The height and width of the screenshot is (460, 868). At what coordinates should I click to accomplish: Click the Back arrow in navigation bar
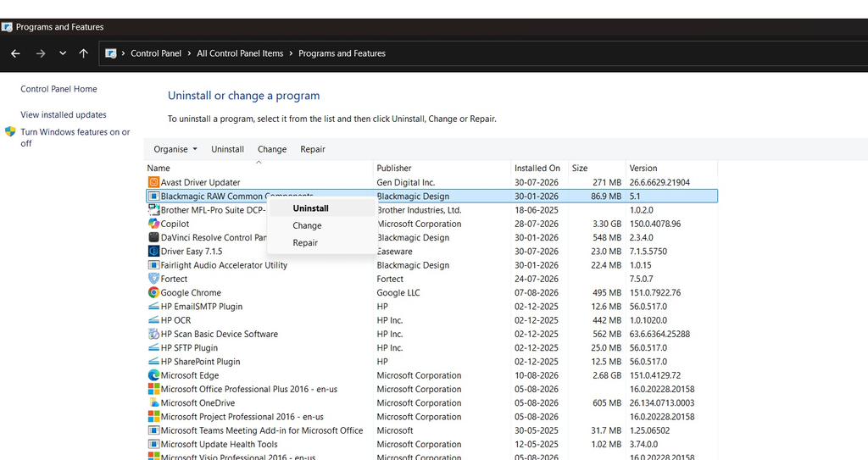point(15,53)
